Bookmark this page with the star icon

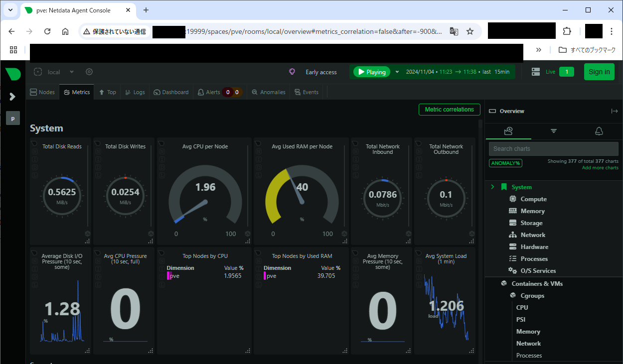tap(470, 31)
